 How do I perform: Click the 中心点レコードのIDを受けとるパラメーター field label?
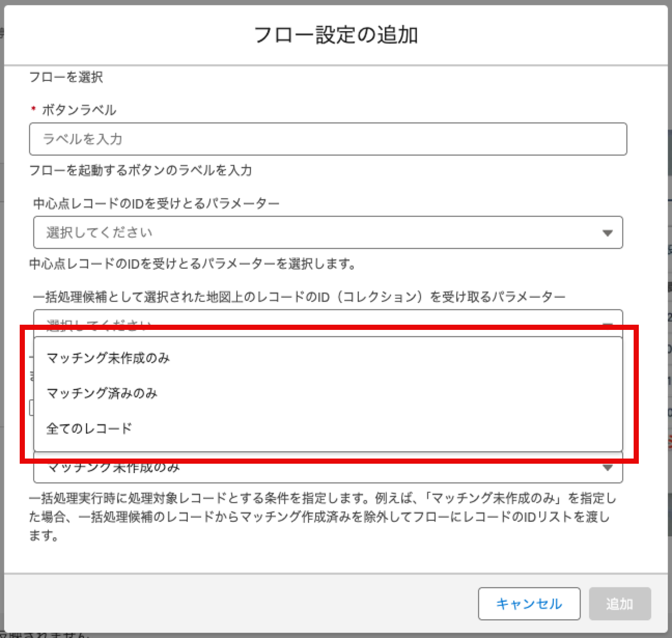(x=156, y=203)
